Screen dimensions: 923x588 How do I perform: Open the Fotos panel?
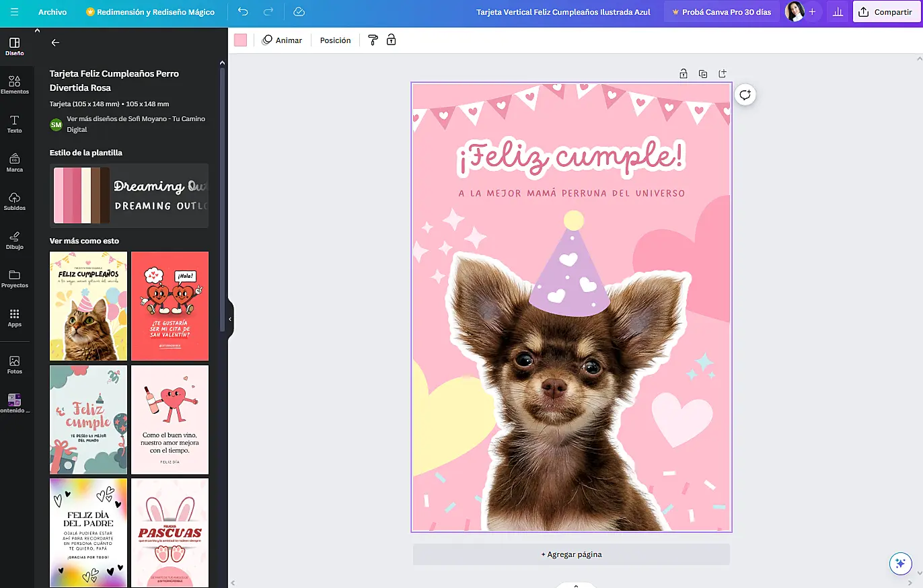(x=15, y=363)
